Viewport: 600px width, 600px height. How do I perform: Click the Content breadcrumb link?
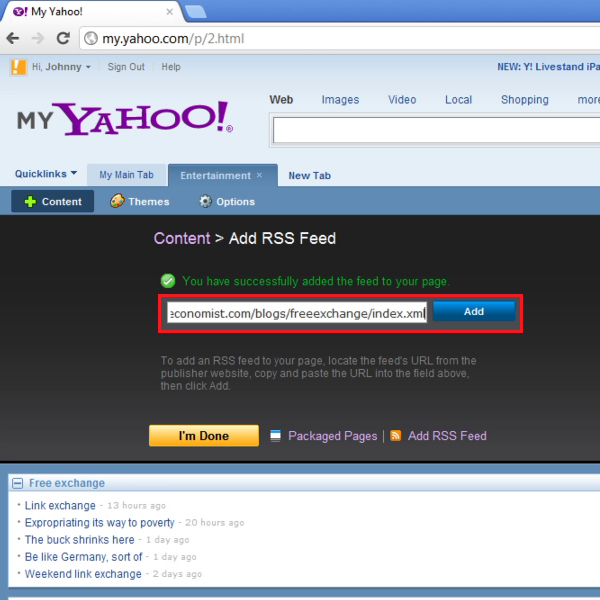point(182,238)
